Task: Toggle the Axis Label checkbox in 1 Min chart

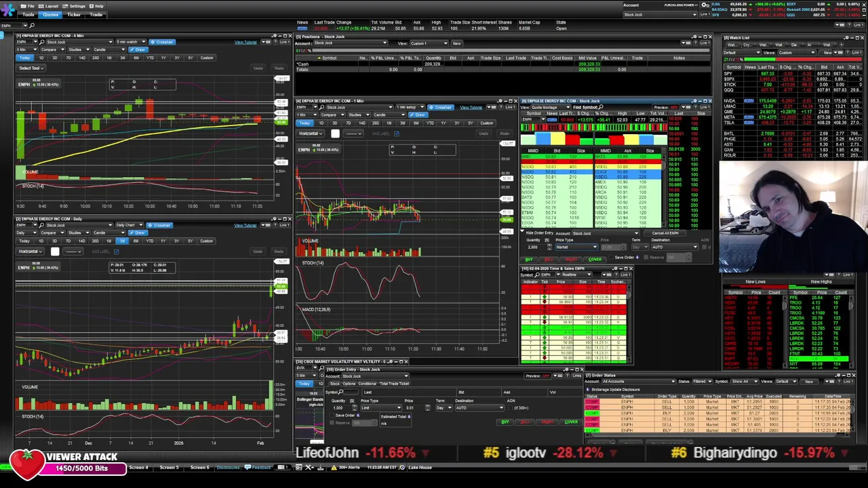Action: 397,134
